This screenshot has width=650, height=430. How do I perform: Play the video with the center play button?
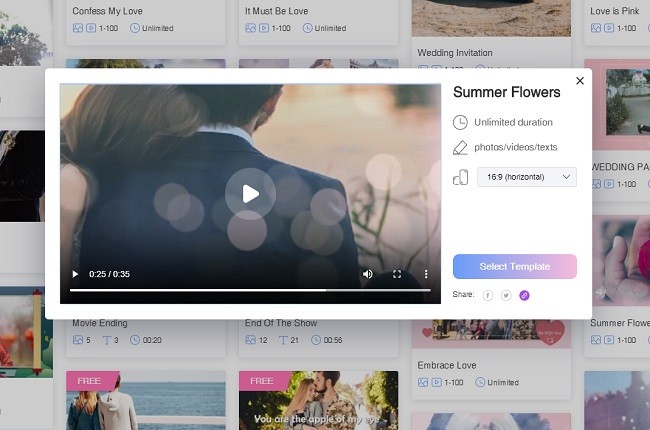point(250,194)
